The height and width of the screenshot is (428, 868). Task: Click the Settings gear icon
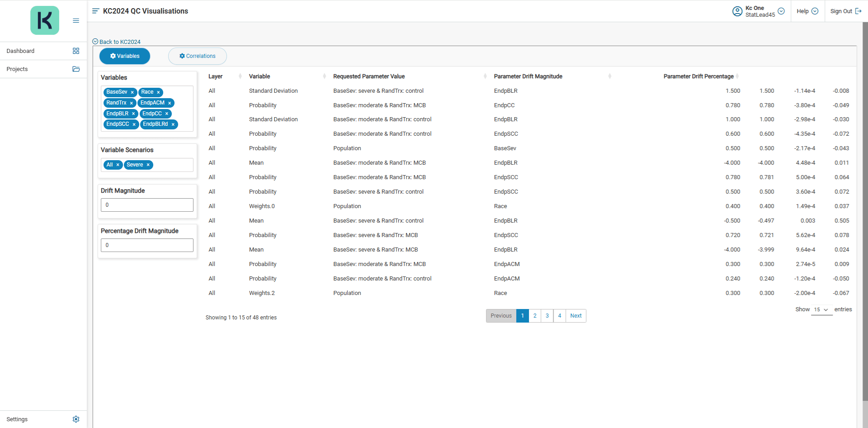76,419
